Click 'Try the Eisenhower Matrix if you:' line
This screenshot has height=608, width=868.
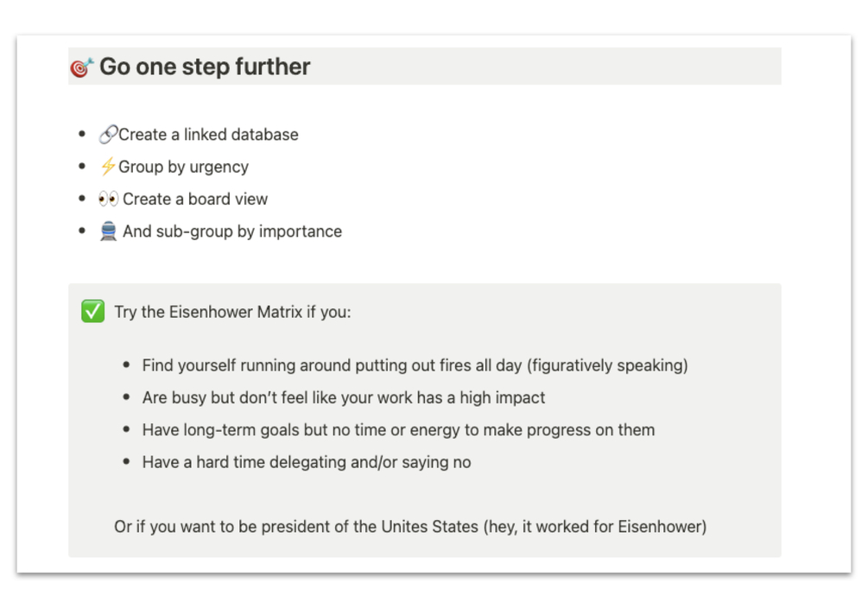(x=232, y=312)
